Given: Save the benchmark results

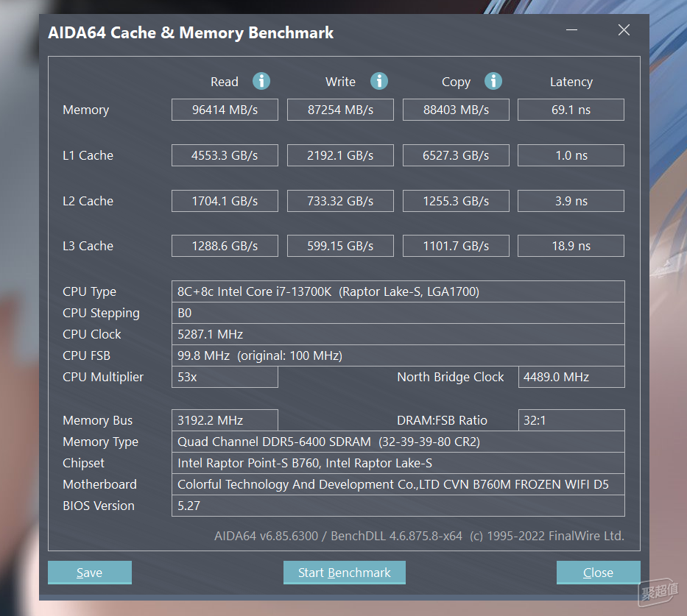Looking at the screenshot, I should [89, 573].
